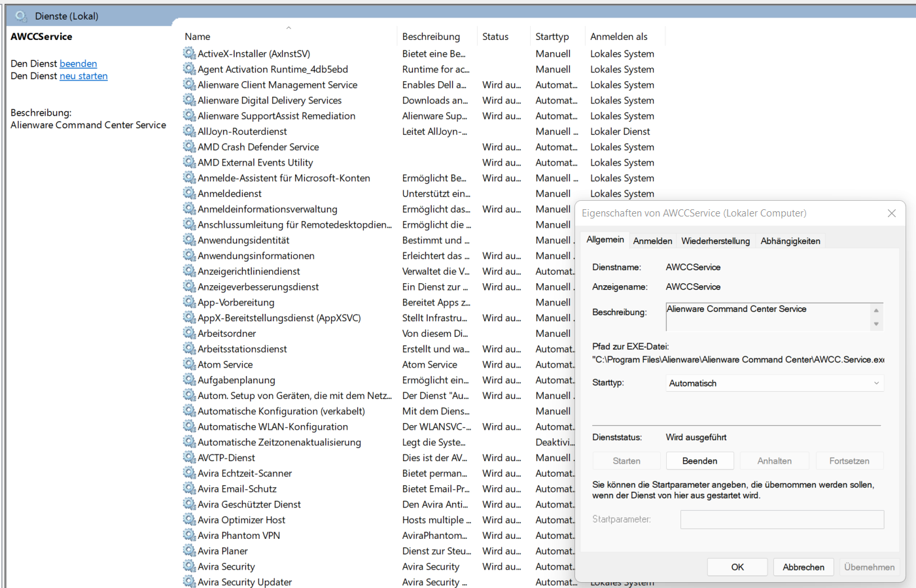Click the AllJoyn-Routerdienst service icon
Screen dimensions: 916x588
(x=189, y=131)
